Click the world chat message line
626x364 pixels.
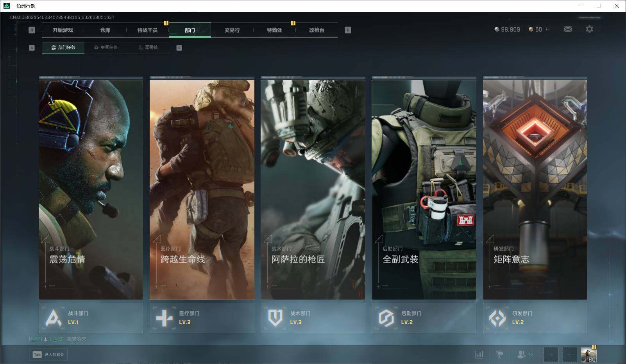point(57,339)
